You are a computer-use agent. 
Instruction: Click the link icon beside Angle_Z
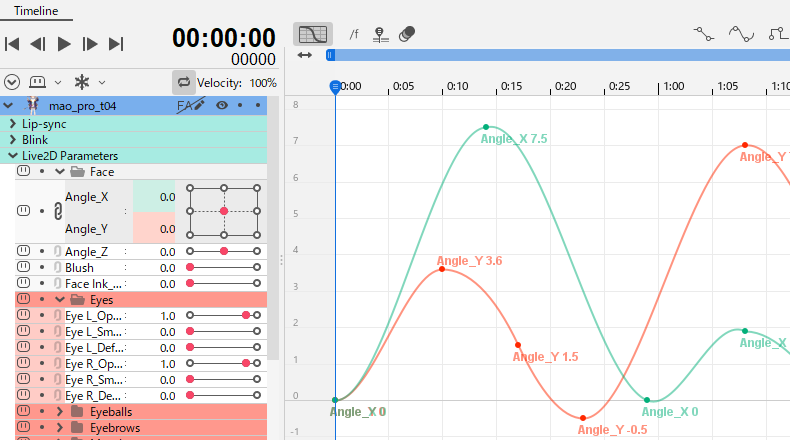tap(57, 251)
